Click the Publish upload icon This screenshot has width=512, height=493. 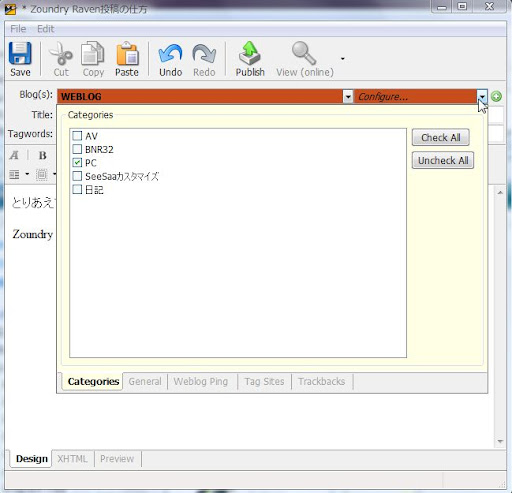tap(250, 53)
